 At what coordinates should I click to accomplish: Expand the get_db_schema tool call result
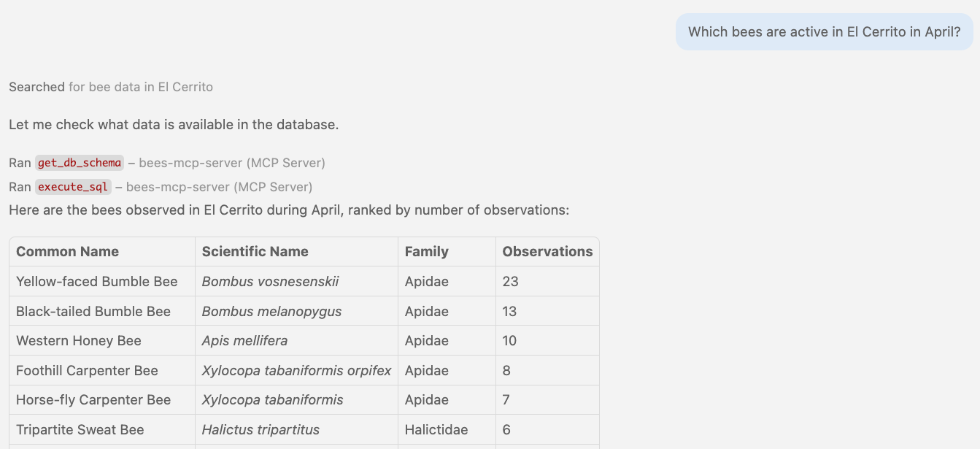point(80,162)
